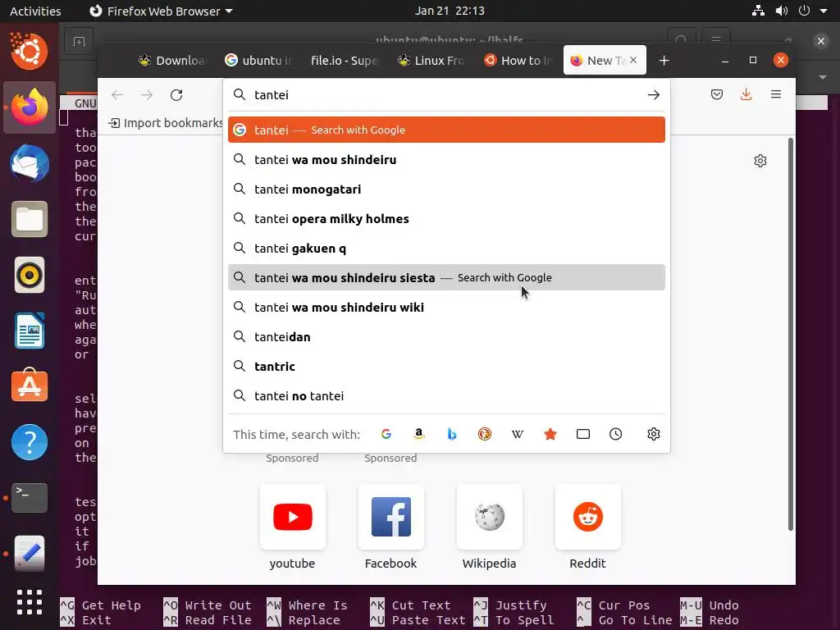Image resolution: width=840 pixels, height=630 pixels.
Task: Search this time with DuckDuckGo icon
Action: tap(484, 434)
